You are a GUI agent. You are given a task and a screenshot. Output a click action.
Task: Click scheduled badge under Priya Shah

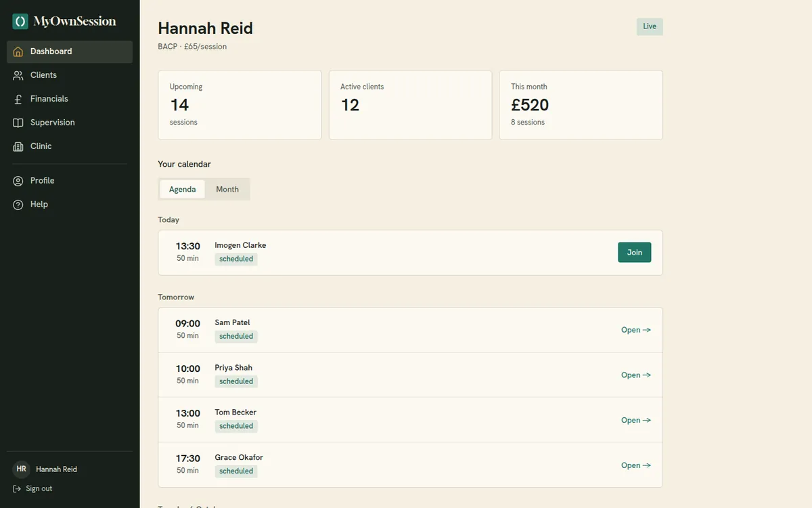pos(236,381)
